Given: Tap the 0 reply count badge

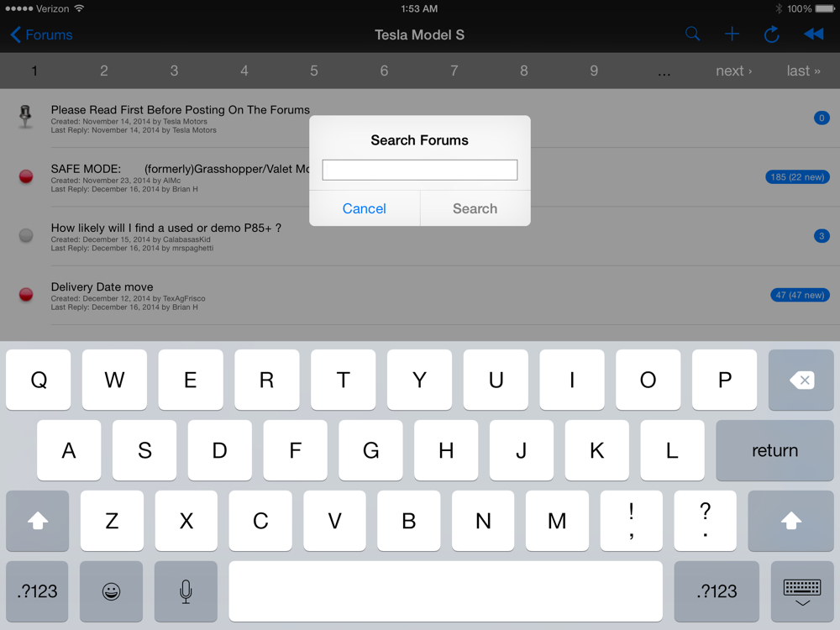Looking at the screenshot, I should pyautogui.click(x=822, y=118).
